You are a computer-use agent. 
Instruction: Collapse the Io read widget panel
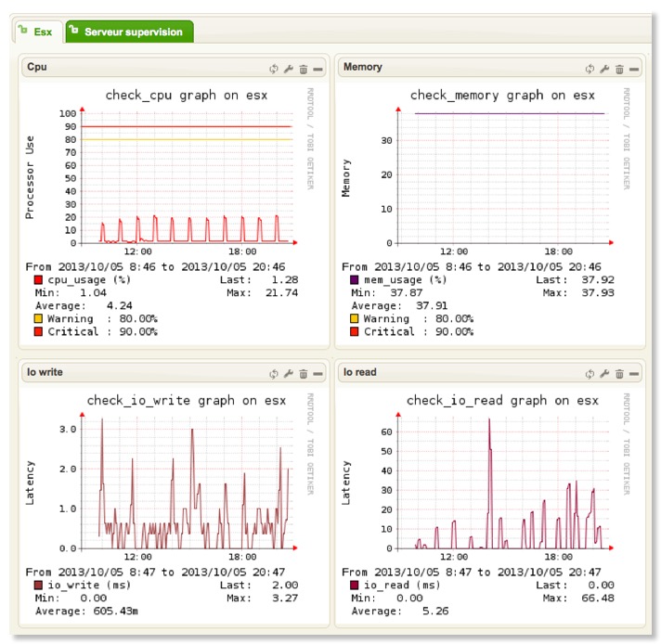[x=633, y=374]
